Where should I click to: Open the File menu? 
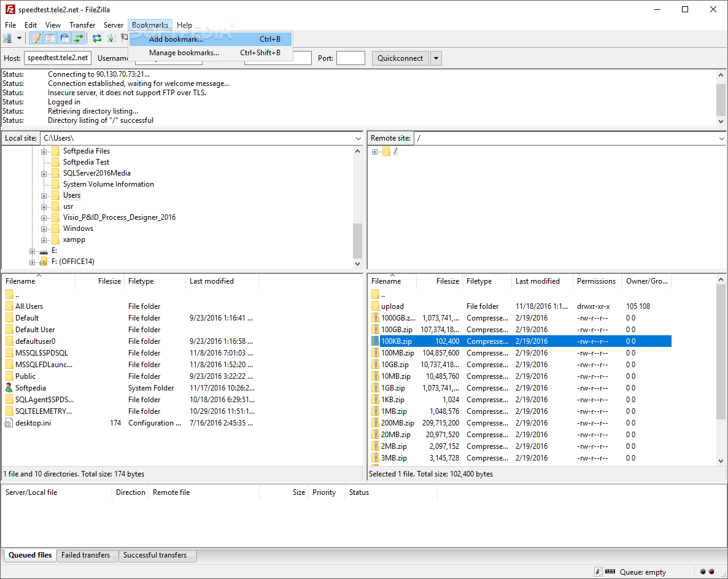(x=10, y=25)
